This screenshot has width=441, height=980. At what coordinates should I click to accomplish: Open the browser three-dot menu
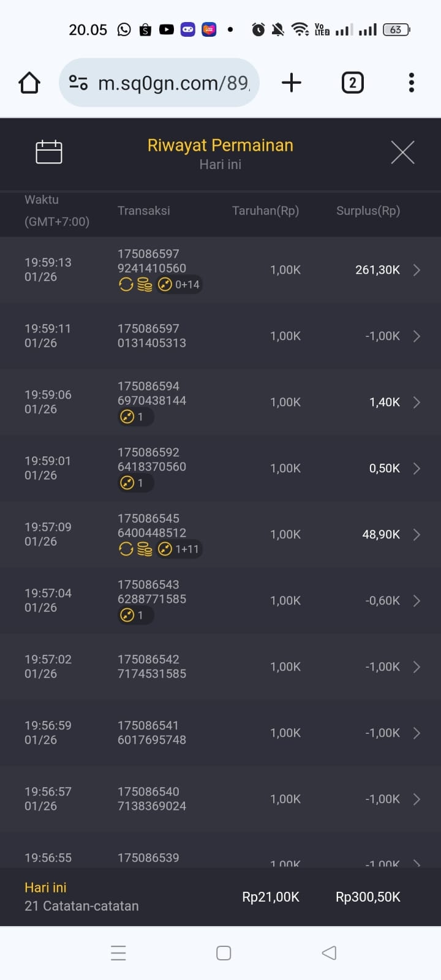pyautogui.click(x=411, y=83)
